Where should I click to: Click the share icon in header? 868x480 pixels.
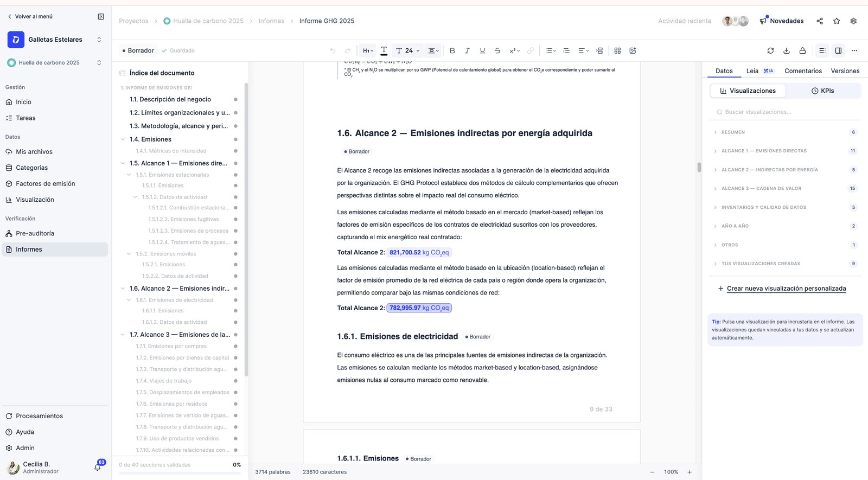(x=820, y=21)
